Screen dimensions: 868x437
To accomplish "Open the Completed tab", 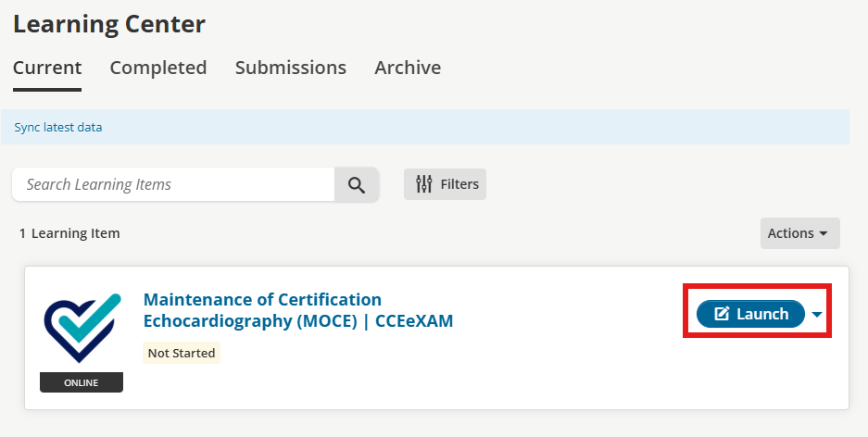I will coord(158,68).
